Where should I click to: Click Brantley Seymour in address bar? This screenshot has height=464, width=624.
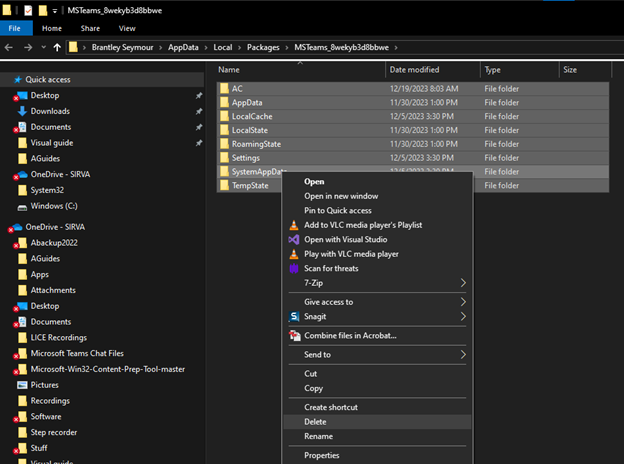point(122,47)
